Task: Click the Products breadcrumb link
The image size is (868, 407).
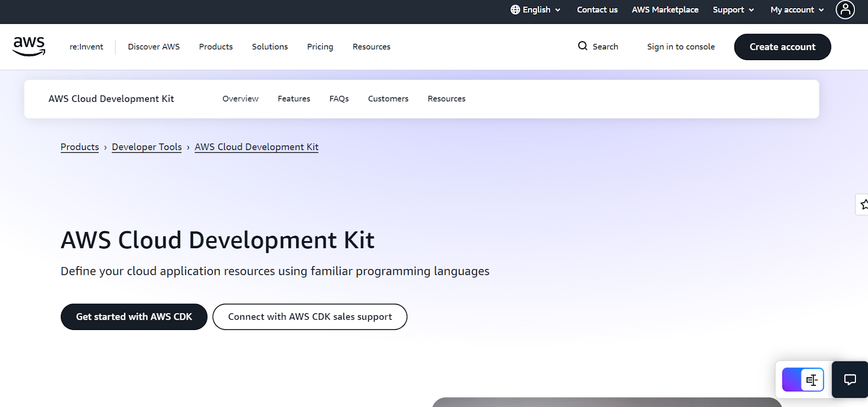Action: tap(80, 147)
